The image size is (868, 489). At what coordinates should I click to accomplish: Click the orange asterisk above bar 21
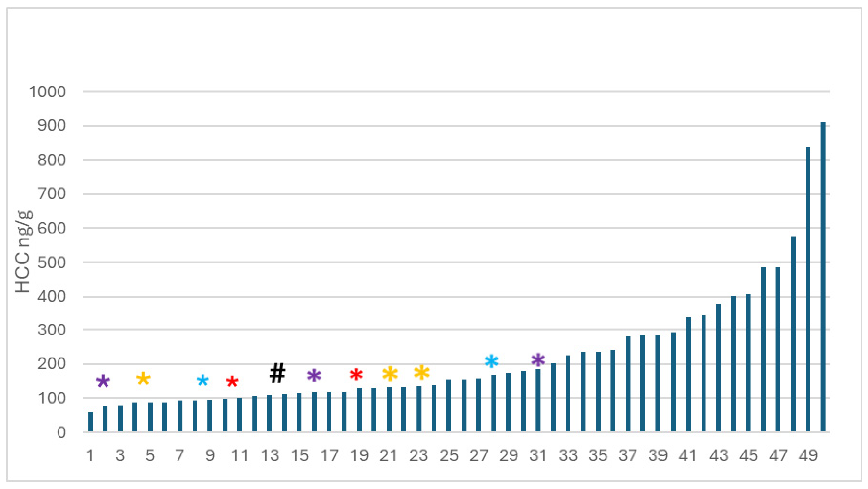coord(390,374)
